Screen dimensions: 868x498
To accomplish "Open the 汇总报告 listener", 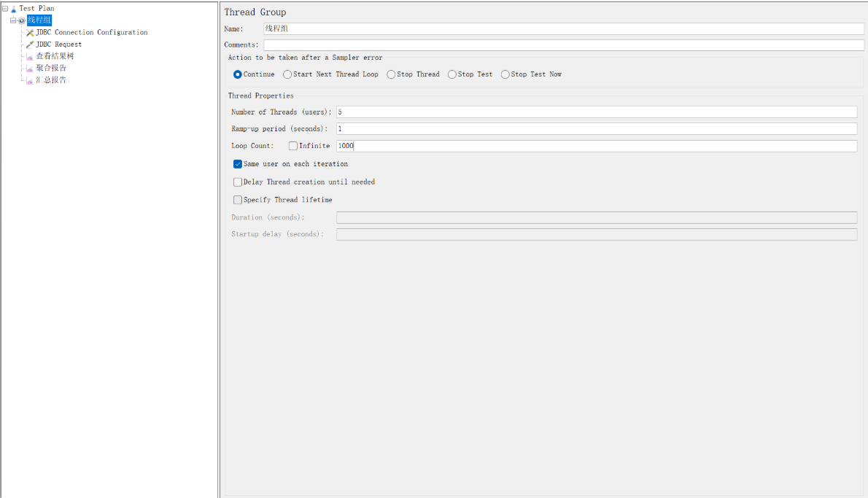I will [x=51, y=79].
